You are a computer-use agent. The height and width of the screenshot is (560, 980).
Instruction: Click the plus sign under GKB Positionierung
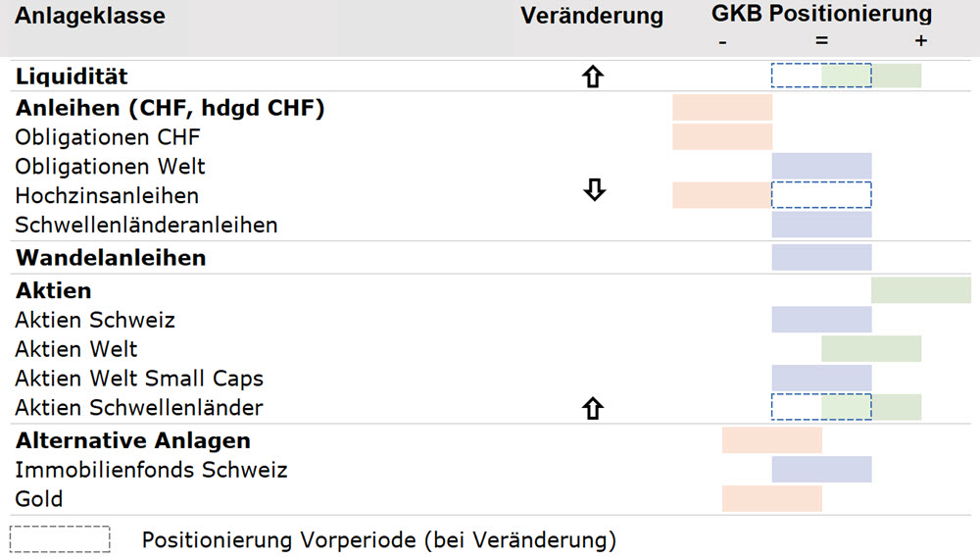click(x=920, y=41)
